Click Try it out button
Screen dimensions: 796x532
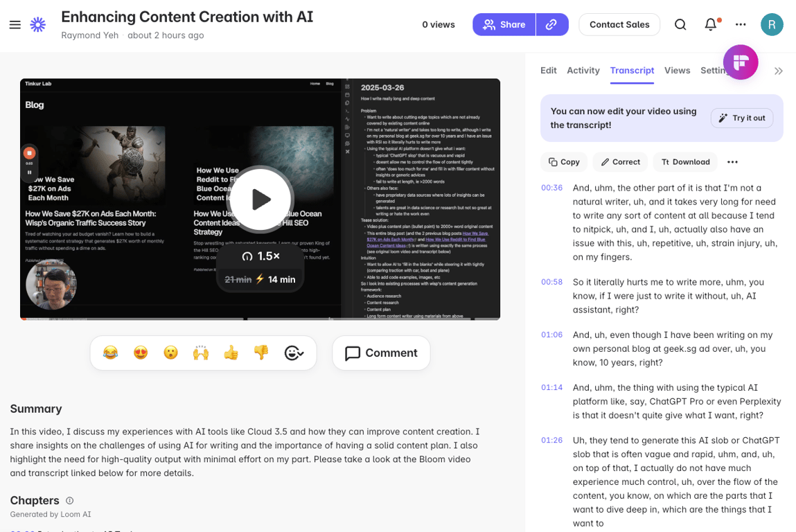pyautogui.click(x=742, y=118)
